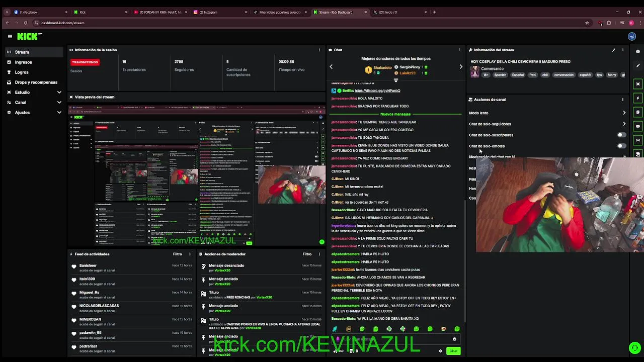Bookmark this page with star icon

[x=587, y=23]
